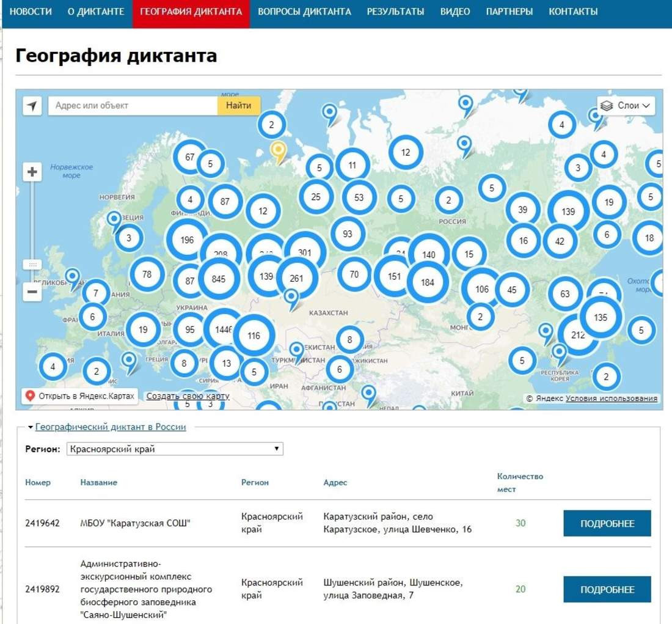Click the geolocation arrow icon on map

point(32,106)
